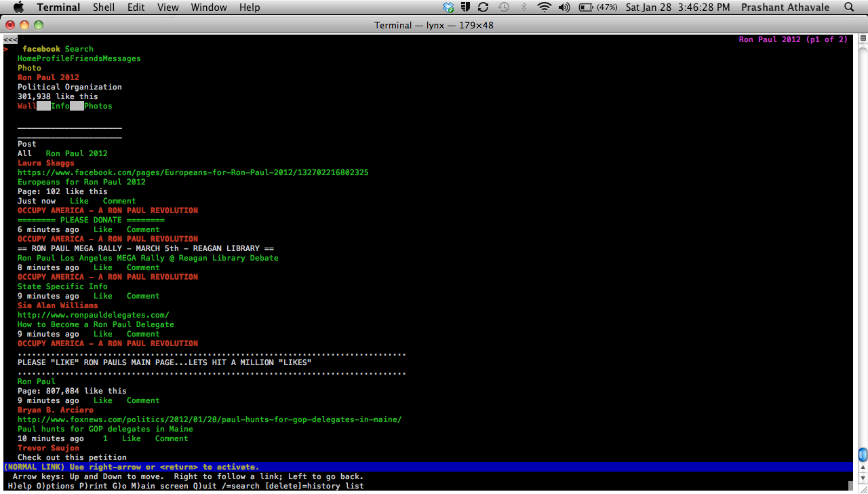Click Like on the Just now post

coord(79,201)
